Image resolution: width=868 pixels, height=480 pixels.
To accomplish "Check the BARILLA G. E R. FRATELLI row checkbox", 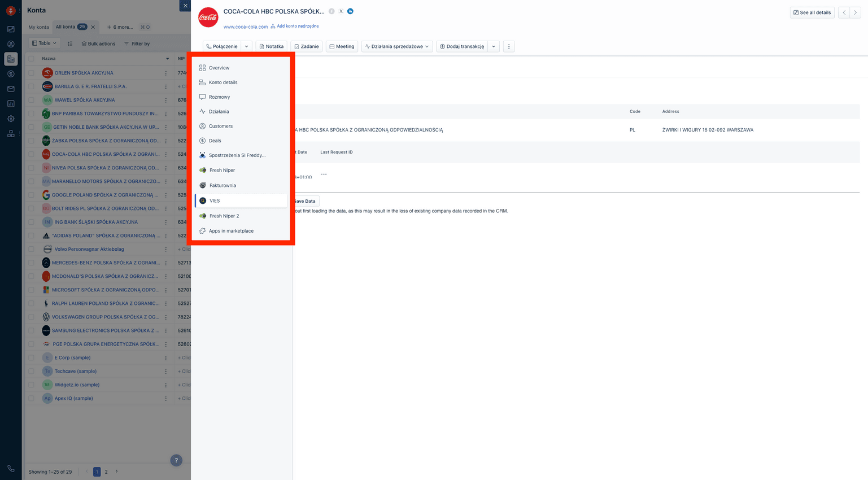I will tap(32, 86).
